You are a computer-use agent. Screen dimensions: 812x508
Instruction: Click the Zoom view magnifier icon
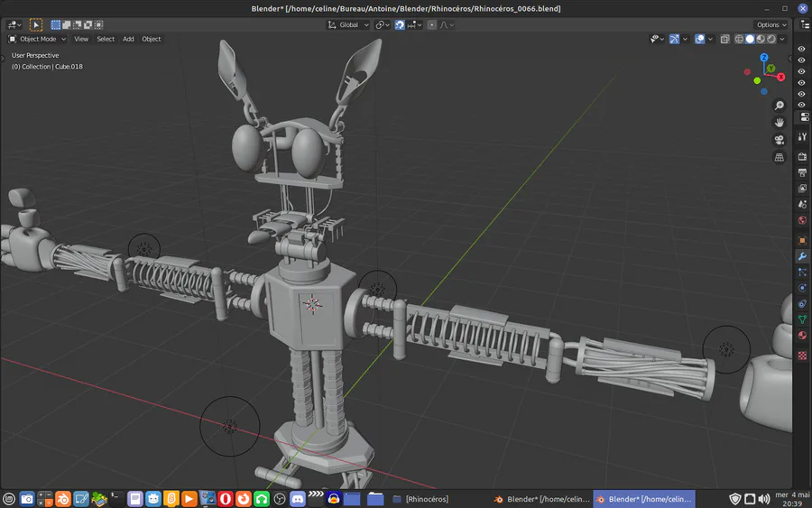point(779,106)
